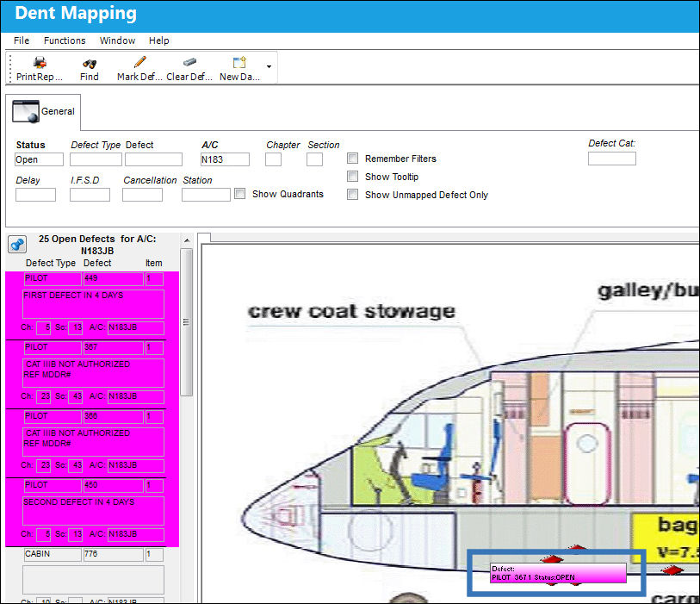Open the Help menu

tap(159, 40)
